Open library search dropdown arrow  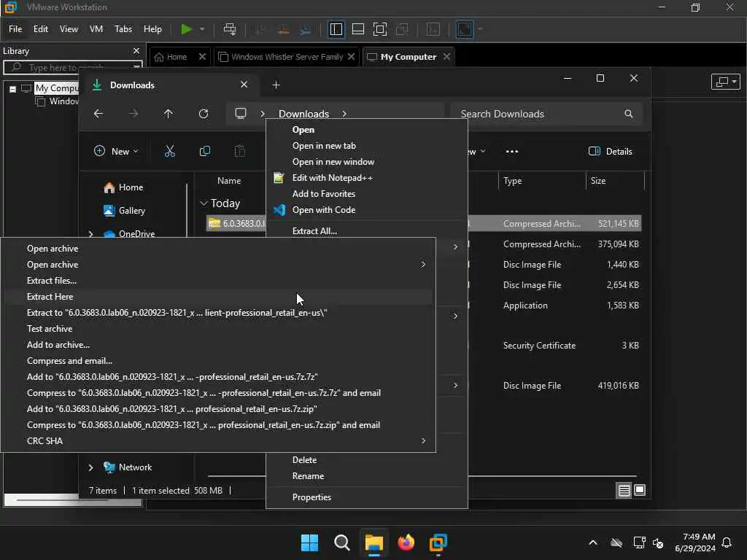click(136, 67)
